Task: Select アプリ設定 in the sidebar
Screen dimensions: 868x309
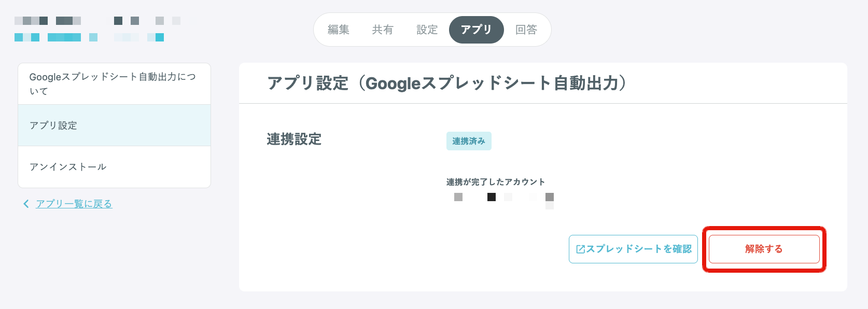Action: click(114, 125)
